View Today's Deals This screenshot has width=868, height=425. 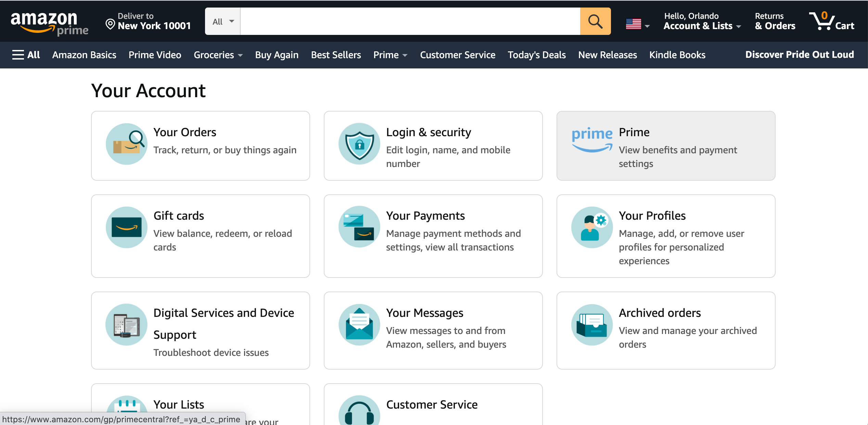click(537, 55)
